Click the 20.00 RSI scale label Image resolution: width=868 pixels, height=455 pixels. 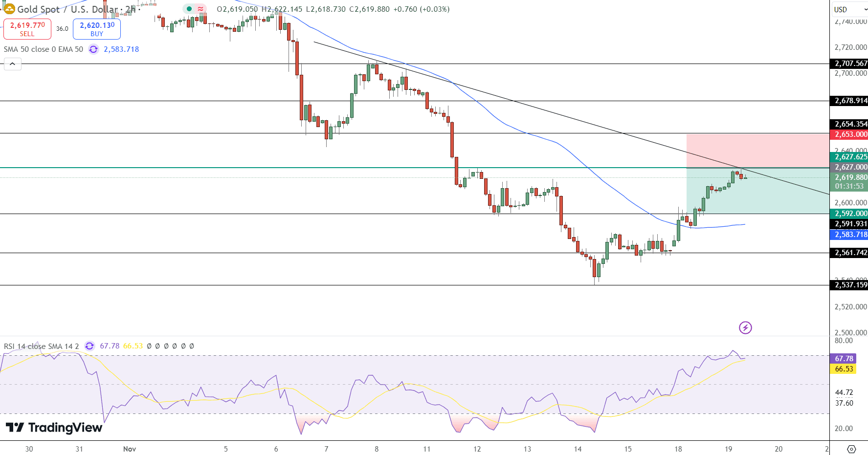point(844,429)
